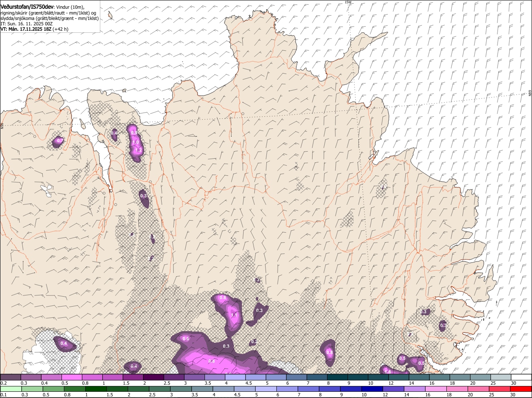Pick the upper legend swatch between 4 and 4.5

coord(235,377)
